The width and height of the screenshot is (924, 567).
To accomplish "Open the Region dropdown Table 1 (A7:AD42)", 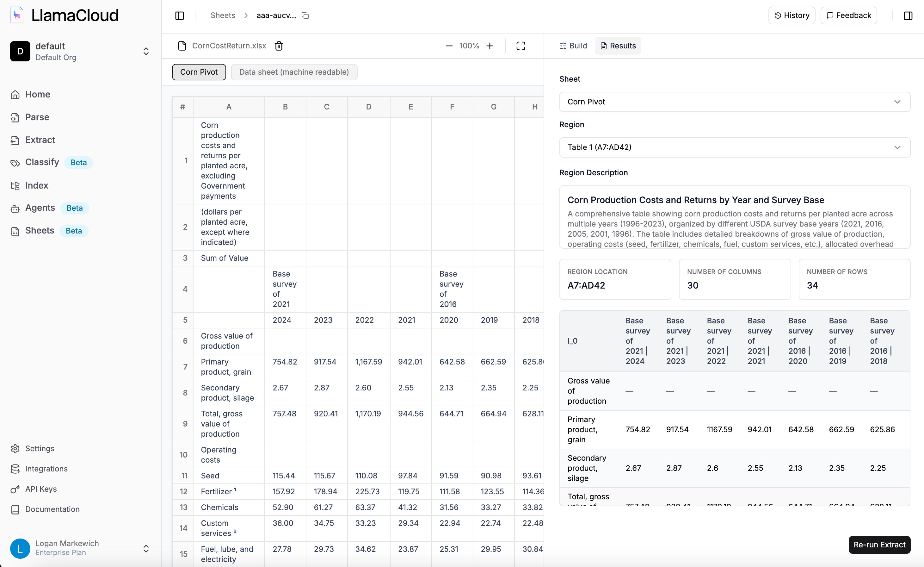I will (x=734, y=147).
